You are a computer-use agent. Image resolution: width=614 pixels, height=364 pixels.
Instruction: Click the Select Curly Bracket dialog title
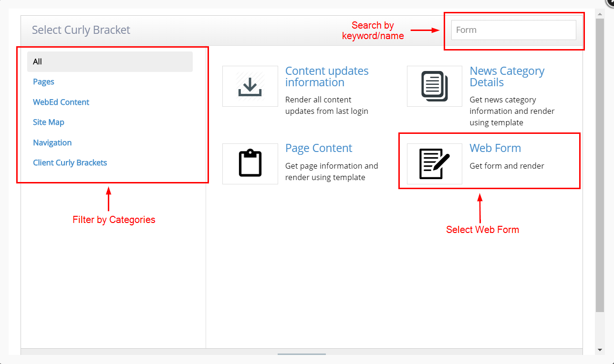(x=81, y=30)
